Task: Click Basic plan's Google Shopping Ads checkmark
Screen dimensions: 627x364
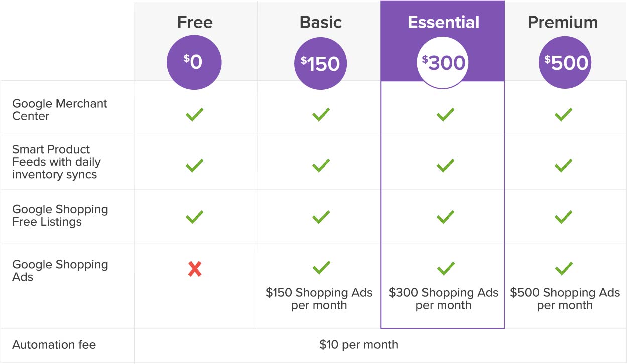Action: (x=321, y=268)
